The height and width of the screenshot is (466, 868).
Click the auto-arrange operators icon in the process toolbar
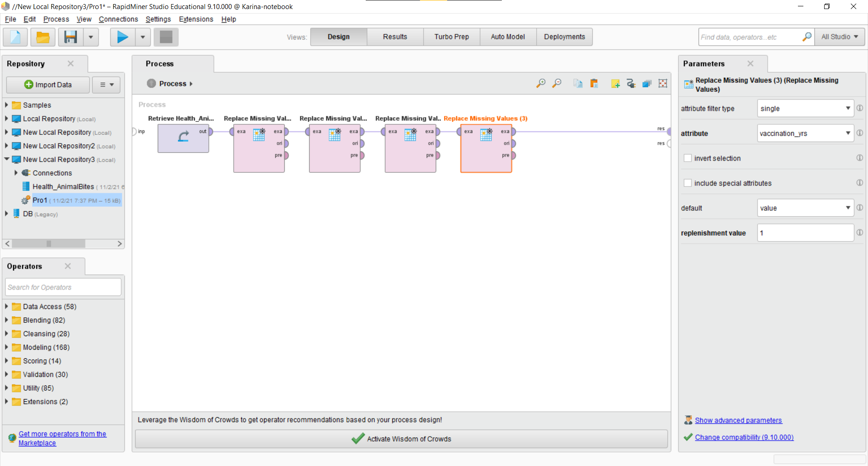647,83
